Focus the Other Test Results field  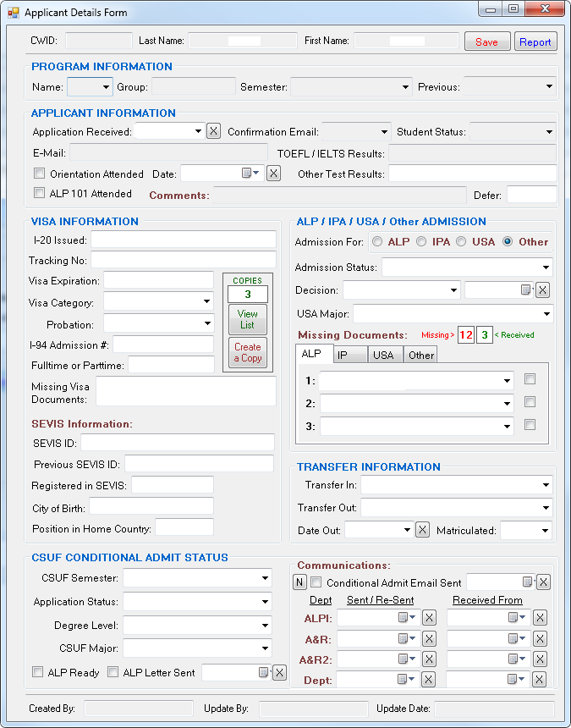click(473, 174)
